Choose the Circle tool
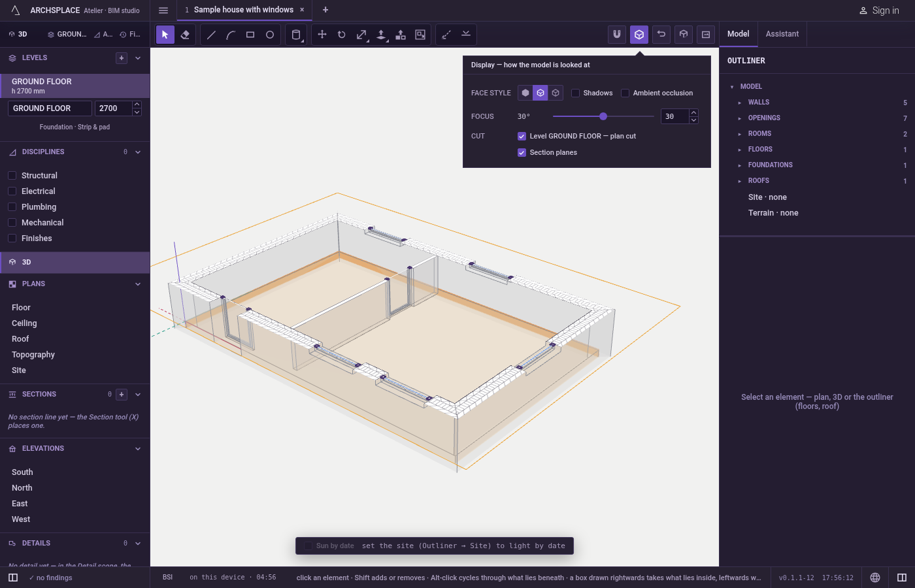Viewport: 915px width, 588px height. click(270, 35)
